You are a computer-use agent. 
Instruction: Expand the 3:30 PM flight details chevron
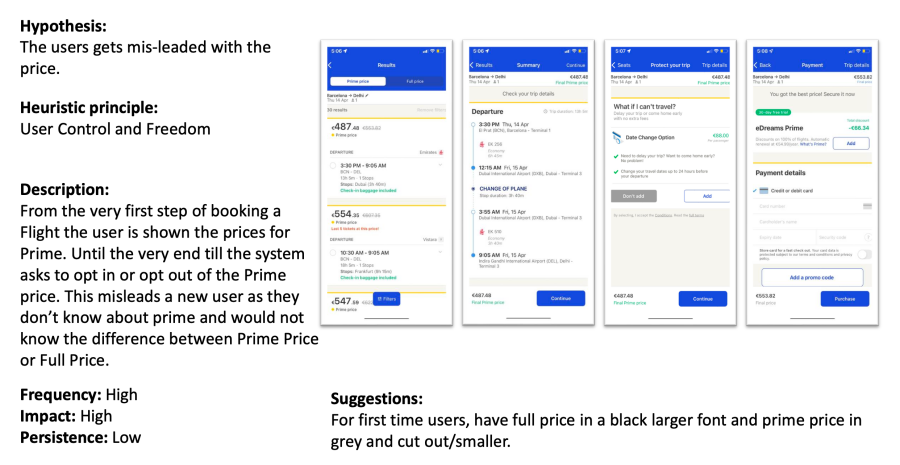tap(440, 165)
